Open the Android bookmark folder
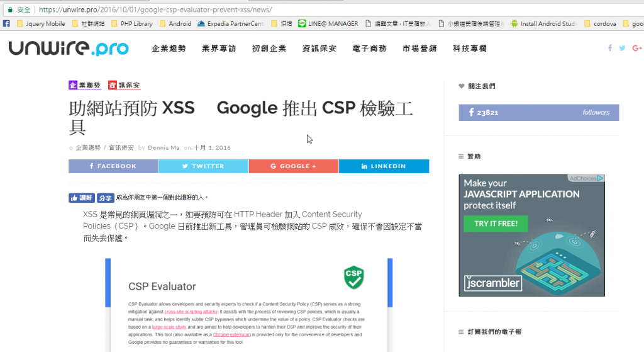Screen dimensions: 644x352 pyautogui.click(x=175, y=23)
